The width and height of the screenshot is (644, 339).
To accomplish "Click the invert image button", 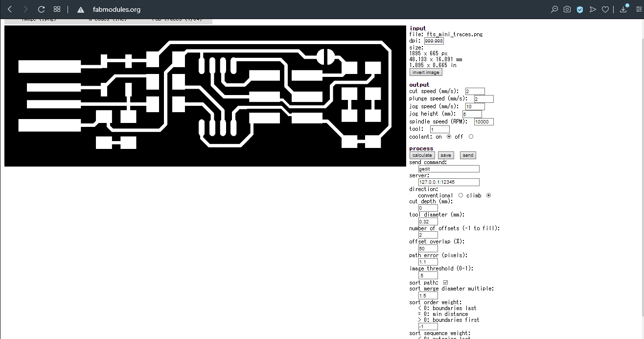I will point(426,73).
